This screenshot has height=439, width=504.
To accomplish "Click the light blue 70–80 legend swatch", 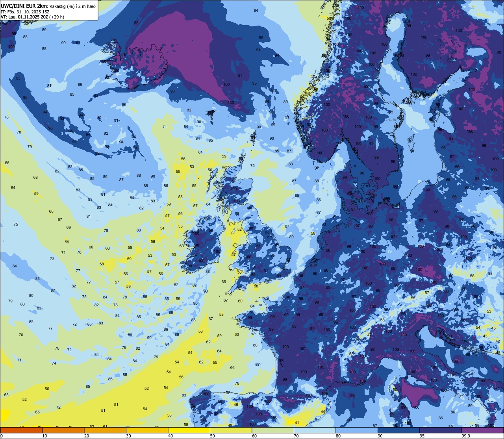I will coord(315,430).
